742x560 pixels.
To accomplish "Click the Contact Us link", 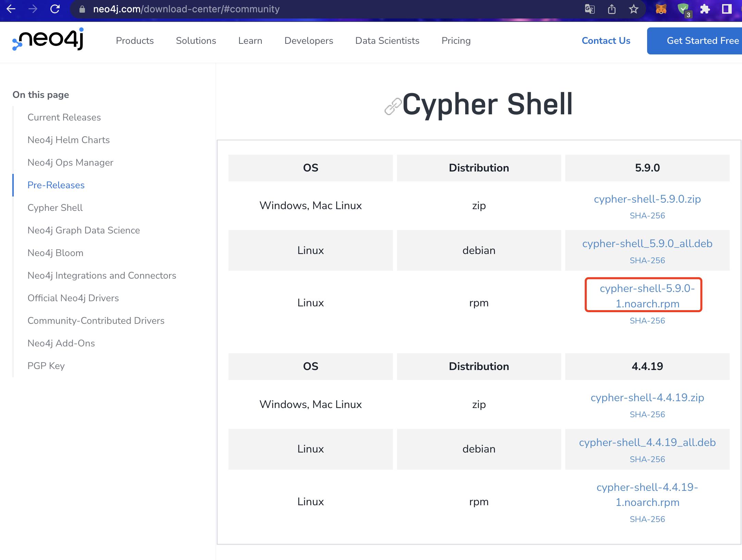I will coord(606,41).
